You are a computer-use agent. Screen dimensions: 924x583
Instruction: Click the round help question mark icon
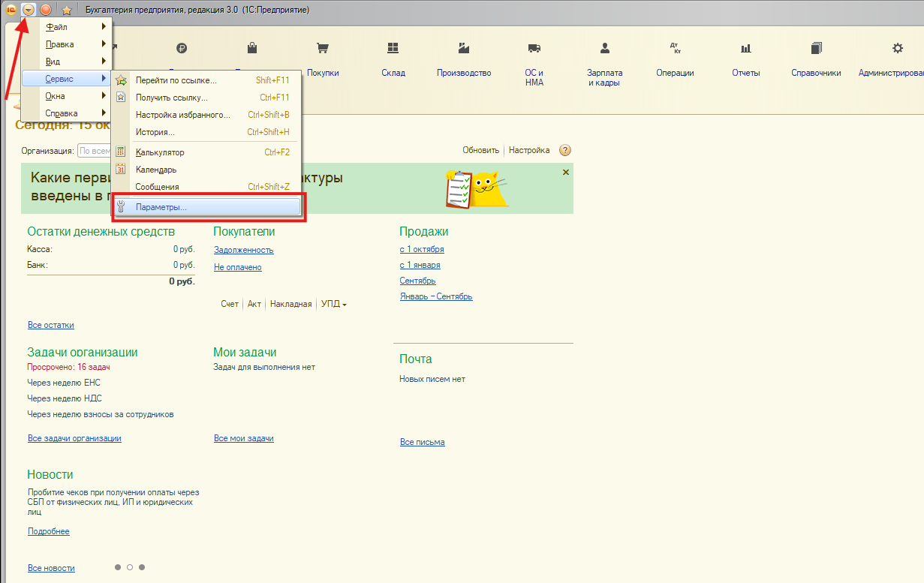point(565,150)
